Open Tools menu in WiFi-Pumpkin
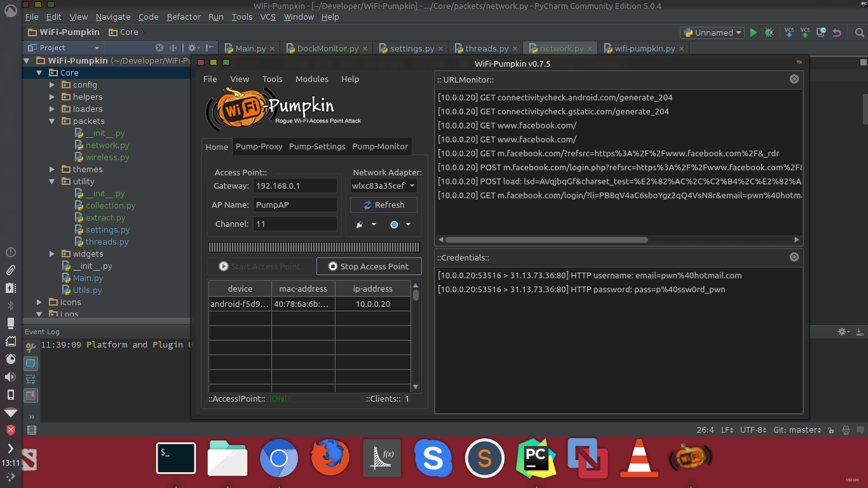 (x=272, y=79)
